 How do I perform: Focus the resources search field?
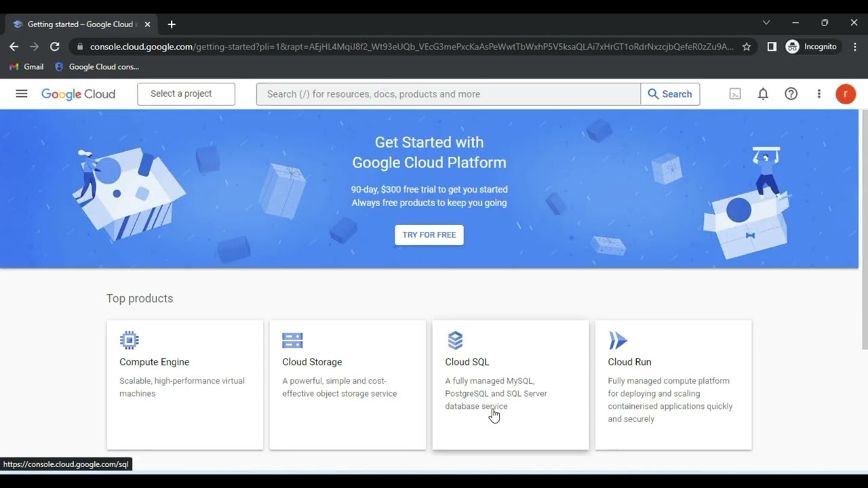448,94
